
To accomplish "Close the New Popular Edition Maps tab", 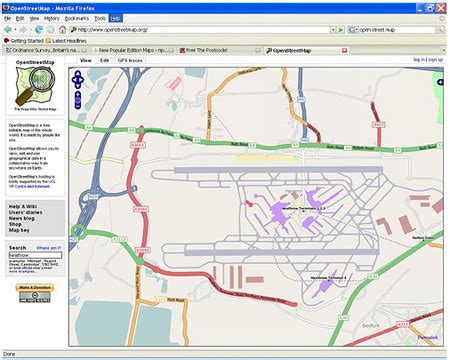I will [x=171, y=50].
